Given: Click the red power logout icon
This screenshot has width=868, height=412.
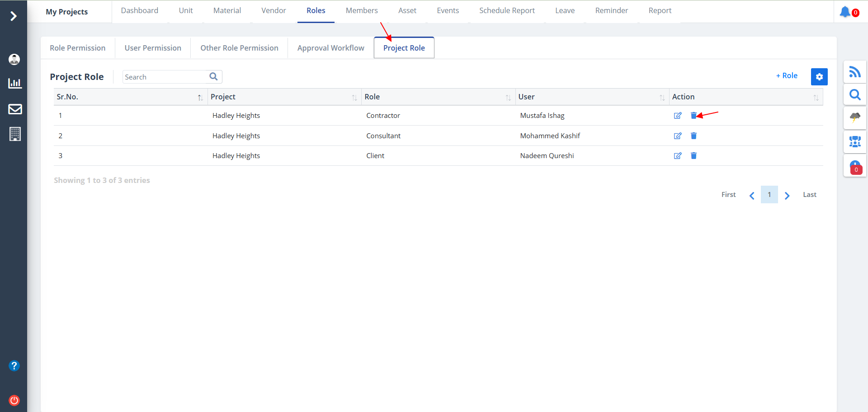Looking at the screenshot, I should coord(14,400).
